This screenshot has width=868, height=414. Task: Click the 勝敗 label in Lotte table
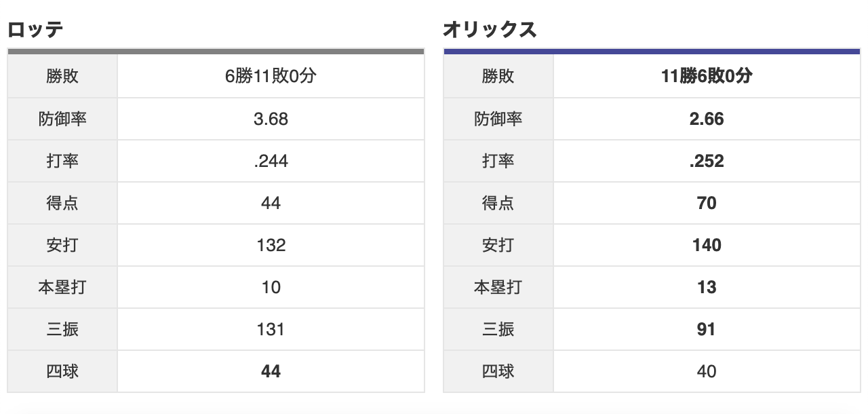pyautogui.click(x=62, y=77)
